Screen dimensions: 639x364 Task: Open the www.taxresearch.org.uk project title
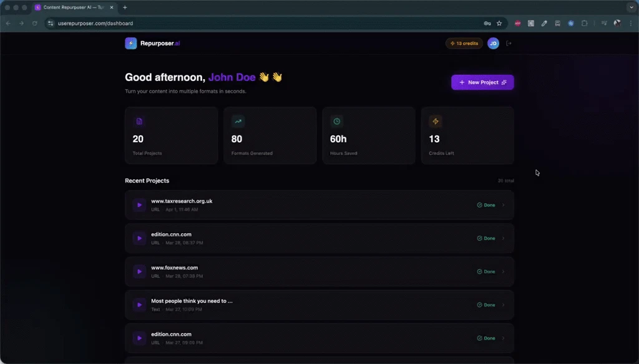point(182,201)
